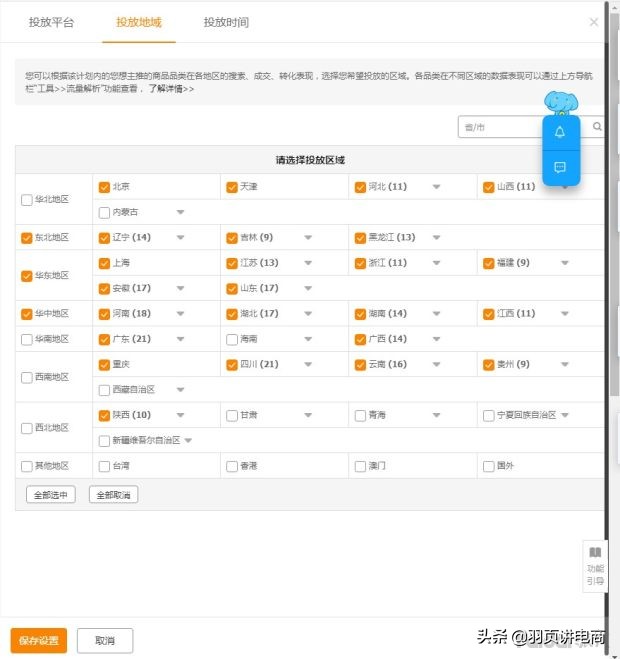Expand 广东 (21) dropdown arrow
Screen dimensions: 620x659
(x=180, y=339)
